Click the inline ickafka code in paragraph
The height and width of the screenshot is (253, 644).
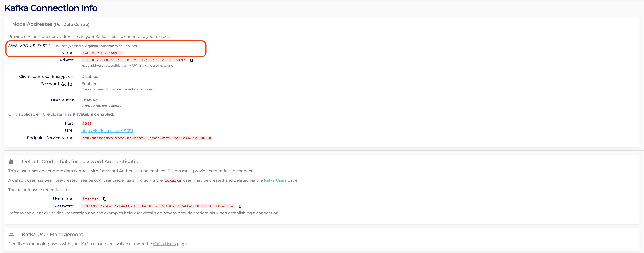[x=173, y=180]
